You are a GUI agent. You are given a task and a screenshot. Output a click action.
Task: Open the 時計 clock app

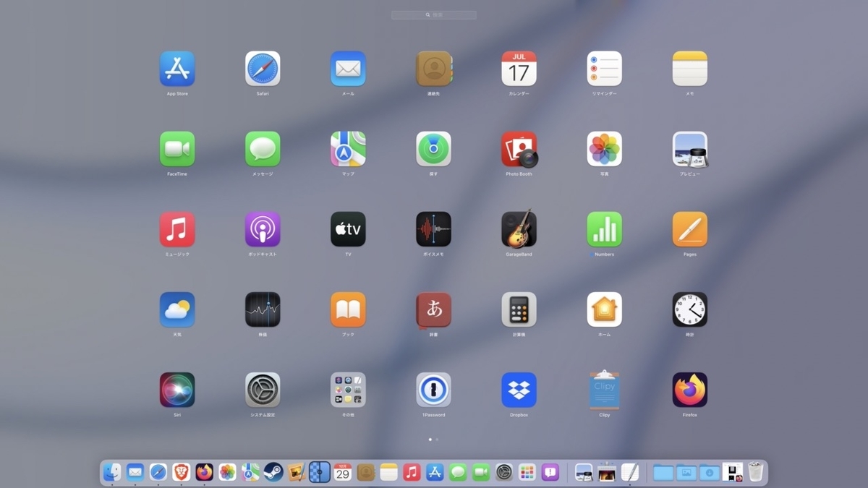click(x=689, y=309)
